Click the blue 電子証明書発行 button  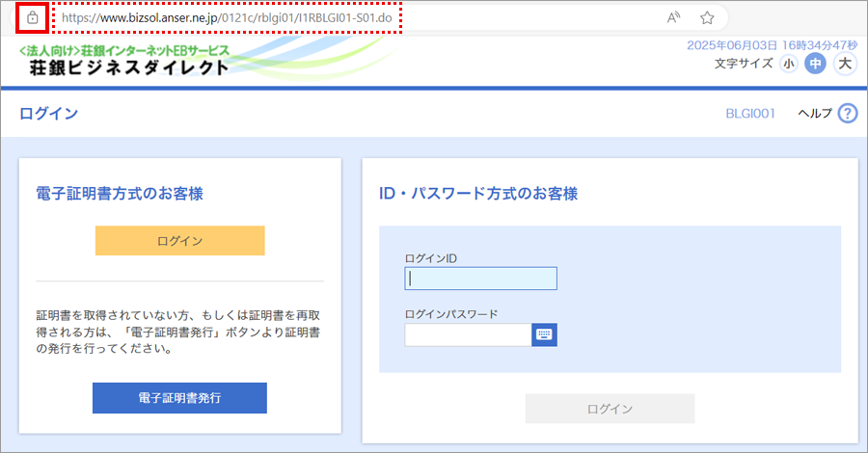point(179,397)
